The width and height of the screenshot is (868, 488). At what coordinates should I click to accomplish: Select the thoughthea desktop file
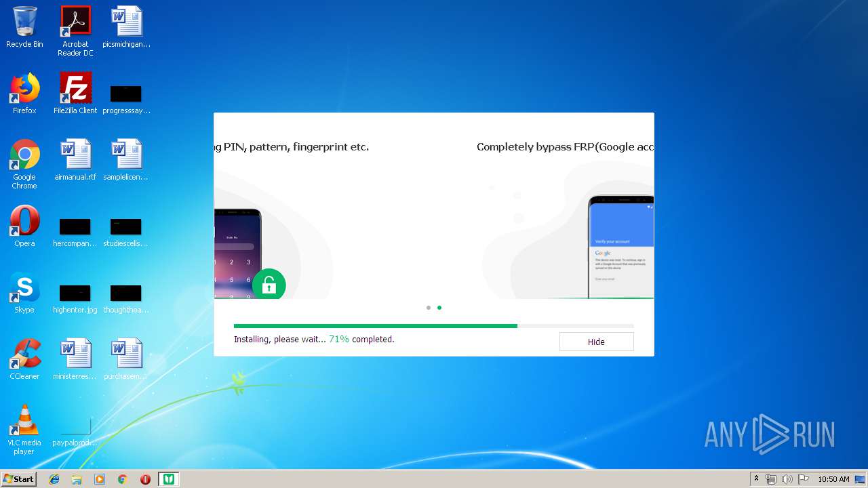[127, 298]
